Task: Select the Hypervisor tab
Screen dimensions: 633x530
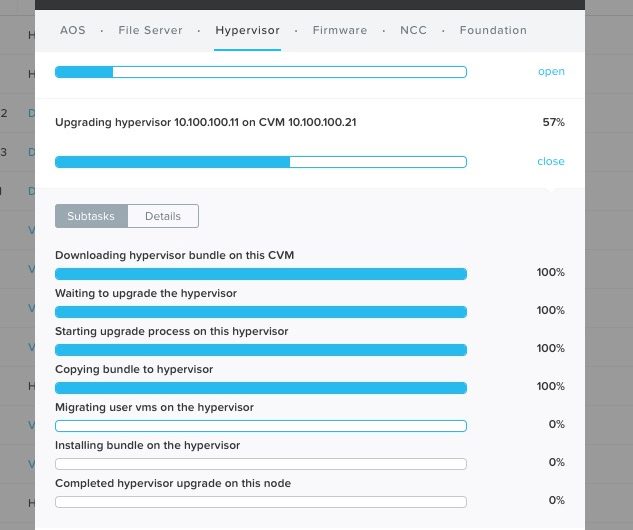Action: 247,30
